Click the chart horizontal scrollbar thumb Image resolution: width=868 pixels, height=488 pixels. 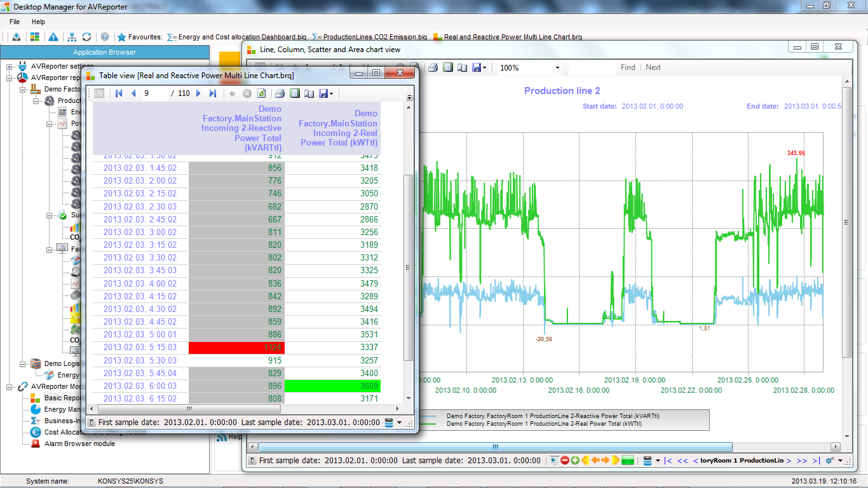click(x=496, y=447)
